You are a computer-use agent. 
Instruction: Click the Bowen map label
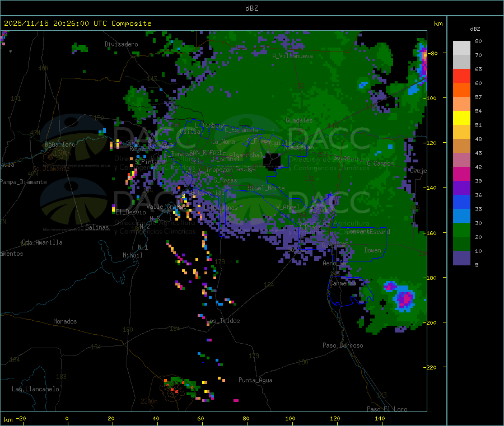(x=373, y=250)
